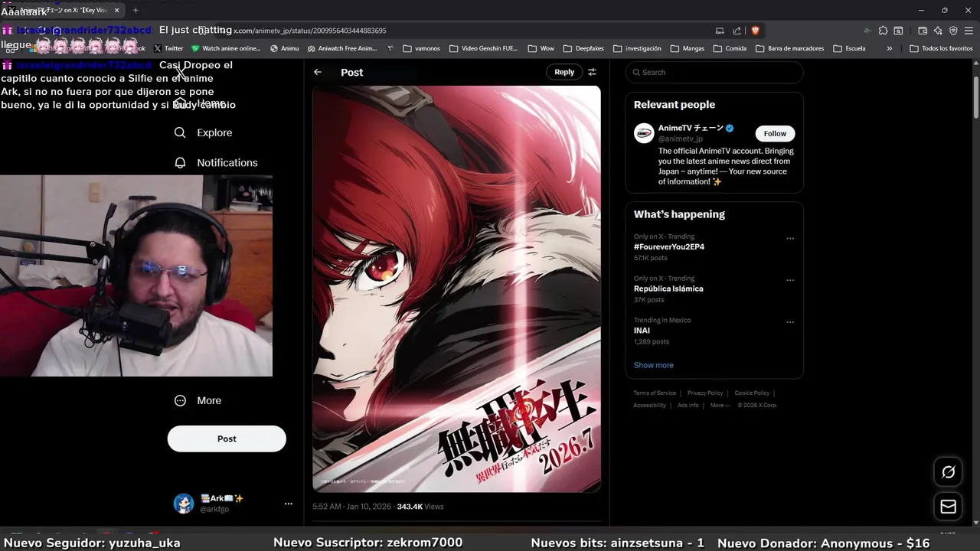Click the search magnifier icon in sidebar
The image size is (980, 551).
pos(180,132)
